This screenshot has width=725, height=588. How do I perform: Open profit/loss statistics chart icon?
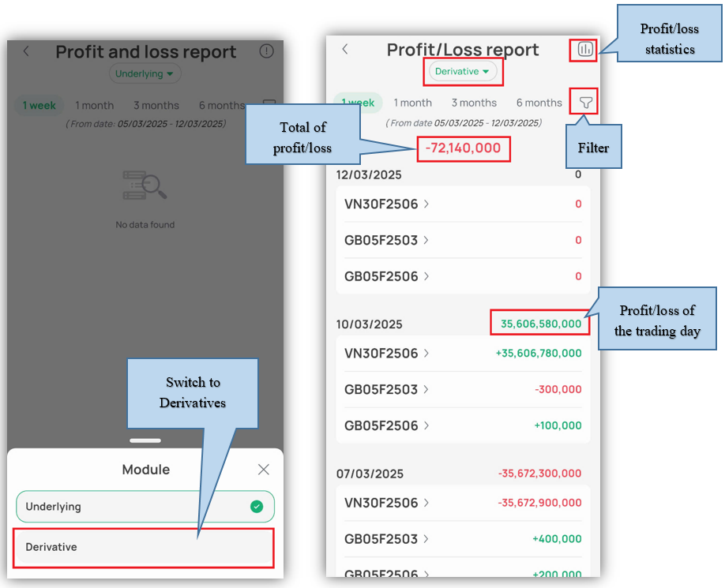click(x=584, y=50)
